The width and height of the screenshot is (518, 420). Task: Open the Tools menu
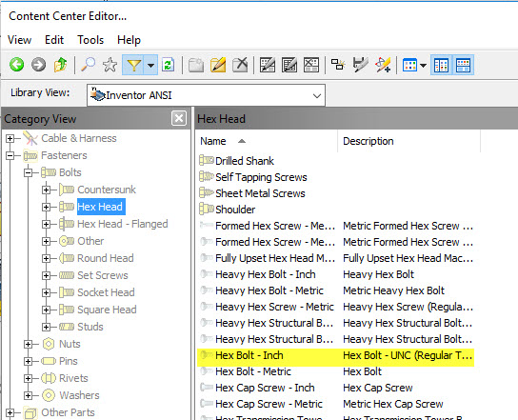pos(90,40)
